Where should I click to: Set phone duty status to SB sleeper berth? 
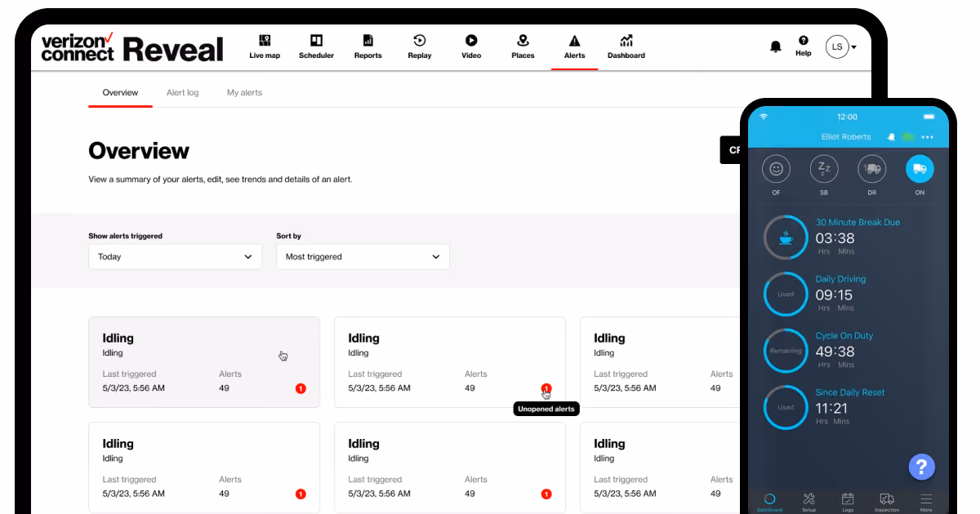[824, 169]
